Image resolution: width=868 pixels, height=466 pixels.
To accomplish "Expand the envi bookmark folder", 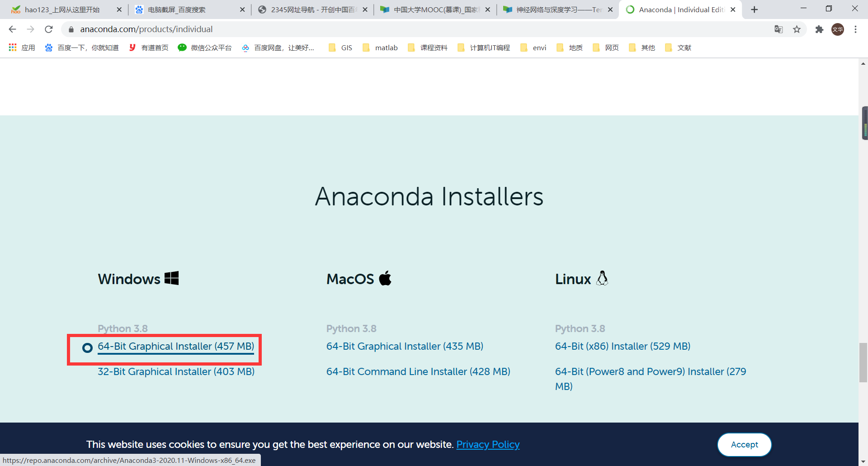I will click(x=533, y=48).
